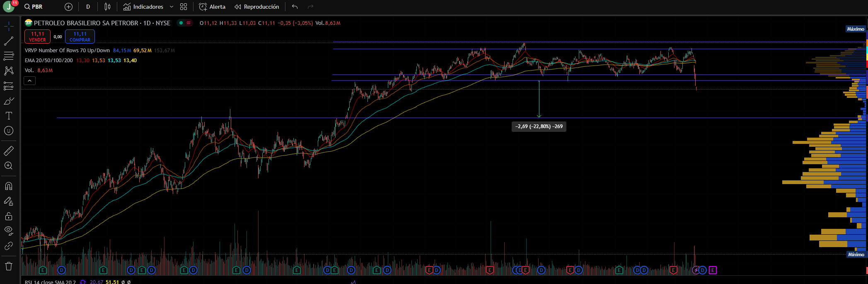Screen dimensions: 868x284
Task: Open the Indicadores favorites dropdown arrow
Action: (x=172, y=7)
